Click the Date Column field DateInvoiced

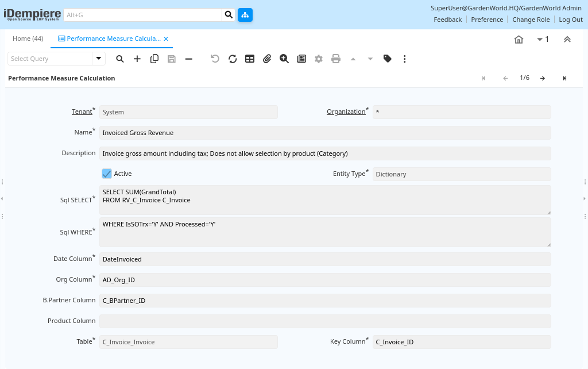click(325, 259)
